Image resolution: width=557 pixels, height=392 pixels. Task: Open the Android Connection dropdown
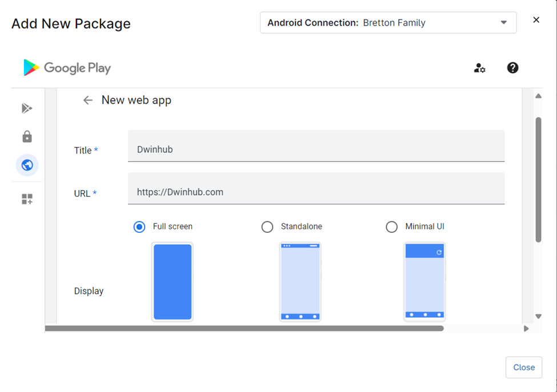pos(388,23)
